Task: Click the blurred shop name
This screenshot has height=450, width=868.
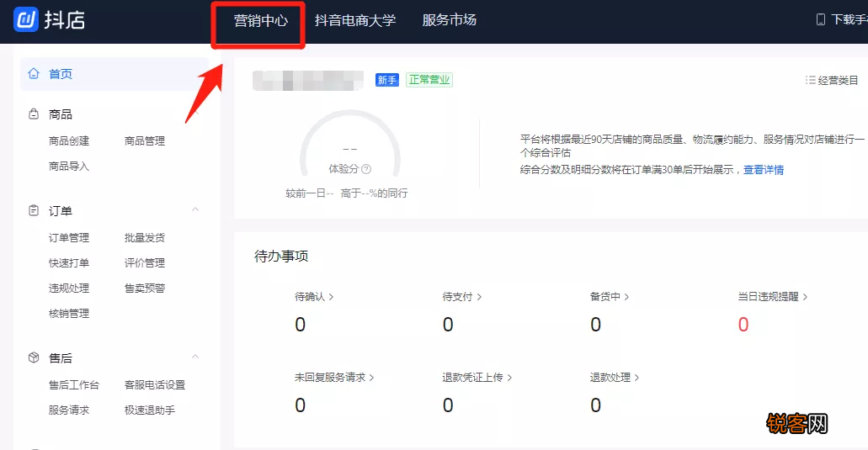Action: coord(308,81)
